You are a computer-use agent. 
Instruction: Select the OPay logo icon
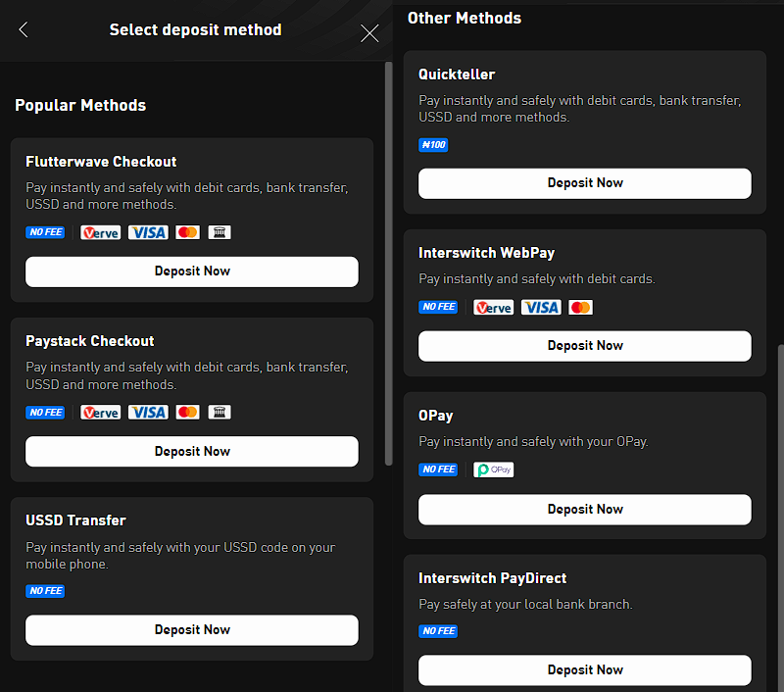click(494, 470)
